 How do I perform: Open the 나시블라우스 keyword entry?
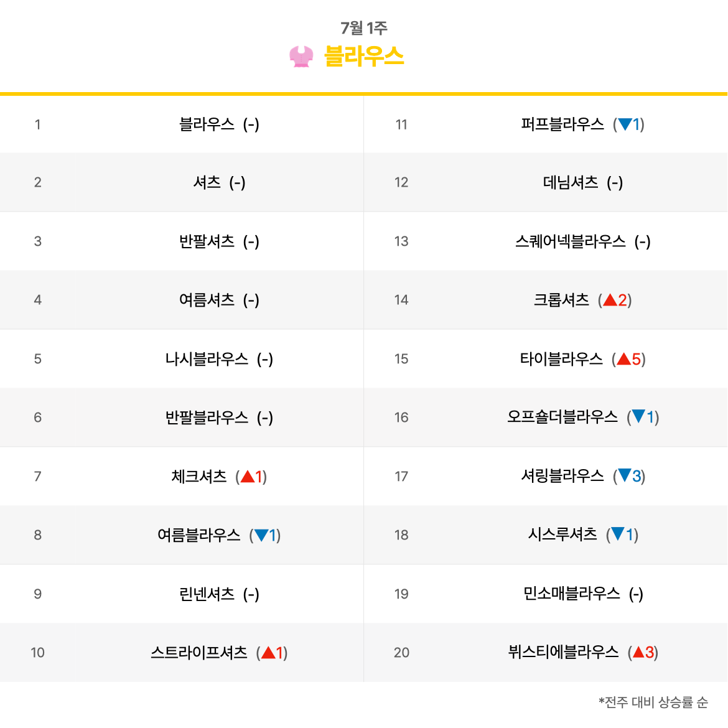(207, 359)
